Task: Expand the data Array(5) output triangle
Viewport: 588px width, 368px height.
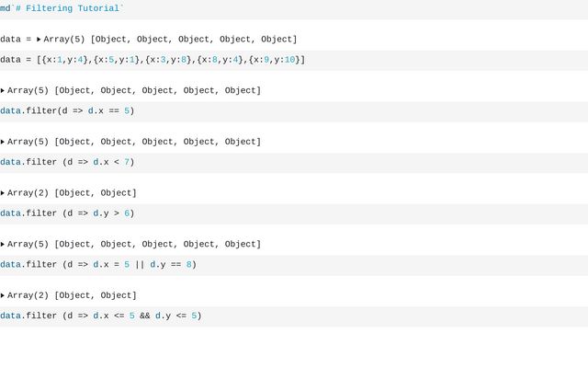Action: (39, 39)
